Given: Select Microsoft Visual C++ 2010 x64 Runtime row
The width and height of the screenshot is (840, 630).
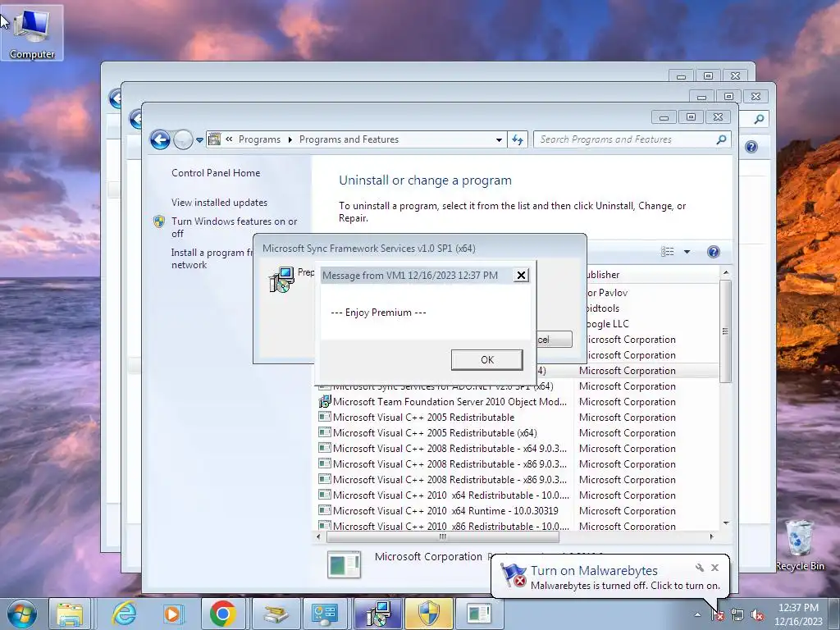Looking at the screenshot, I should tap(445, 511).
